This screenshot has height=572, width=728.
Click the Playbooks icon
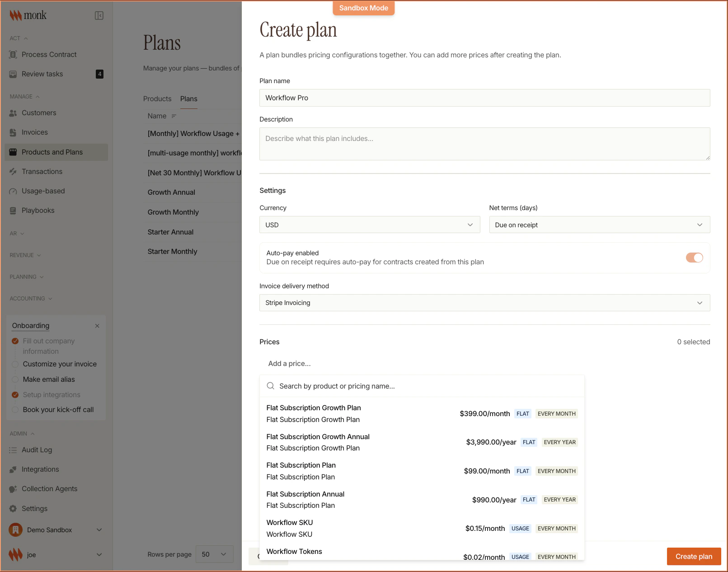coord(13,211)
